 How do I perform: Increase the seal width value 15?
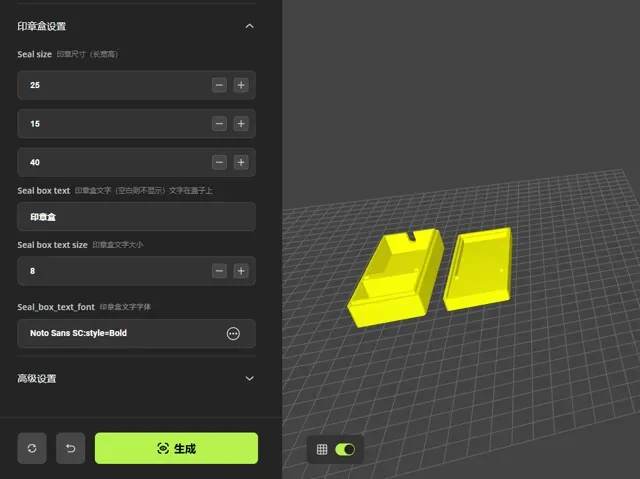click(241, 124)
